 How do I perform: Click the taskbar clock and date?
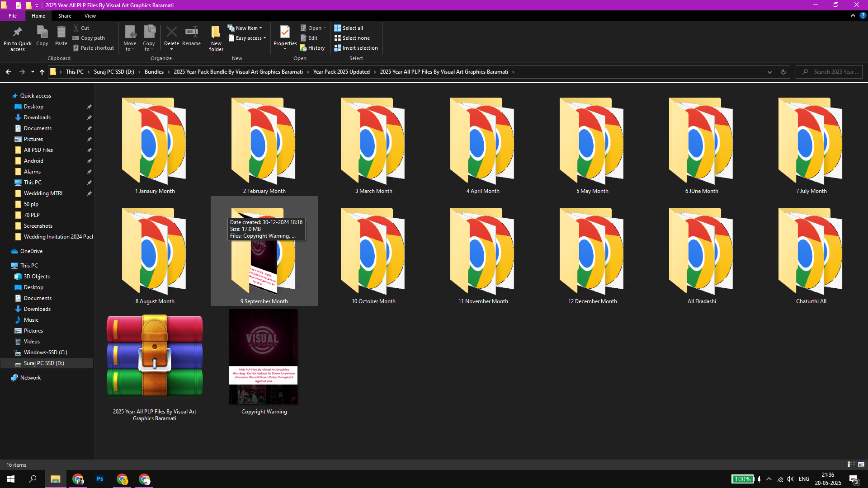[828, 479]
